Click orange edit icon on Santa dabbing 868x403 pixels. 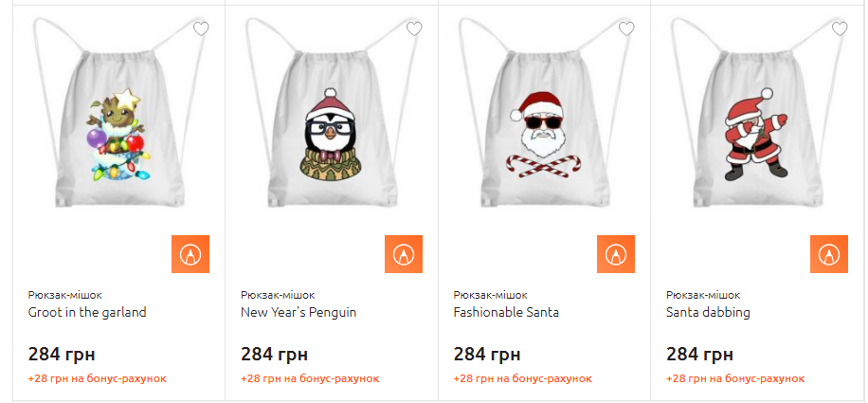829,254
